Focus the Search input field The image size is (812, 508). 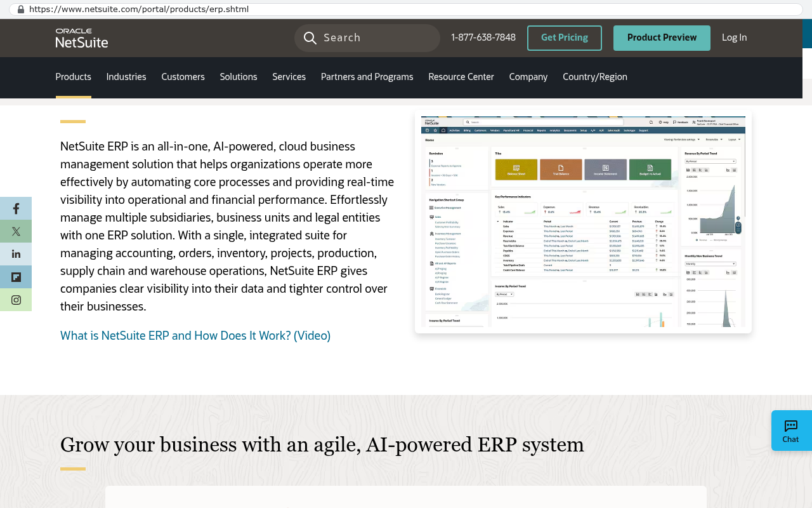coord(367,38)
